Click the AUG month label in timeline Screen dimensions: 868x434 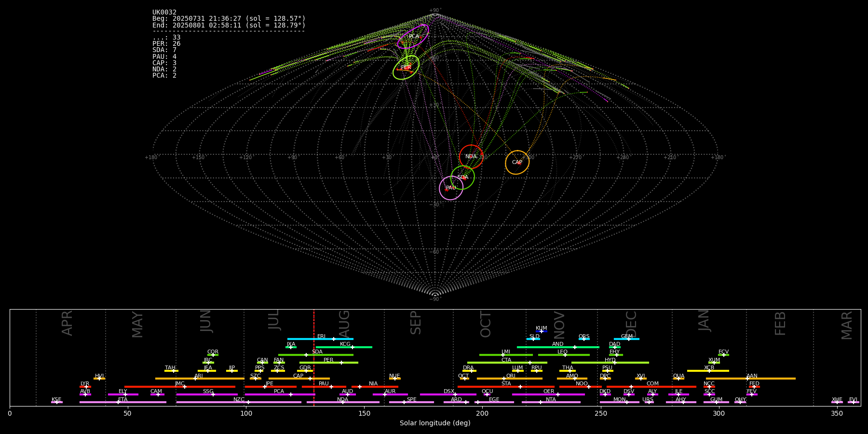pyautogui.click(x=344, y=324)
